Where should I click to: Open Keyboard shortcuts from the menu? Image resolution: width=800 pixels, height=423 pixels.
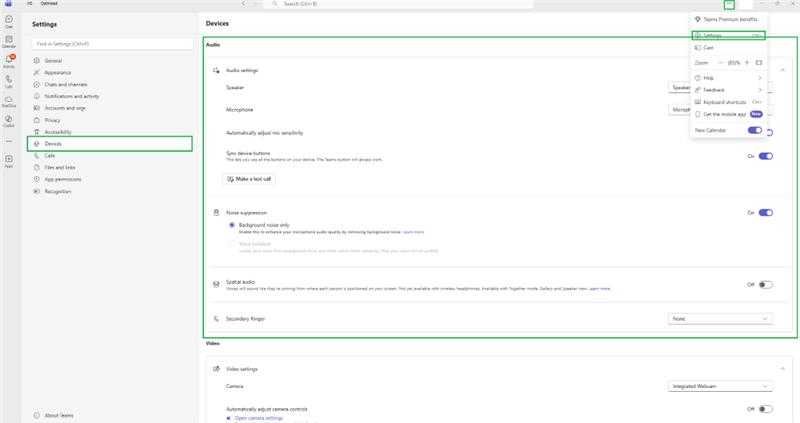(x=729, y=102)
